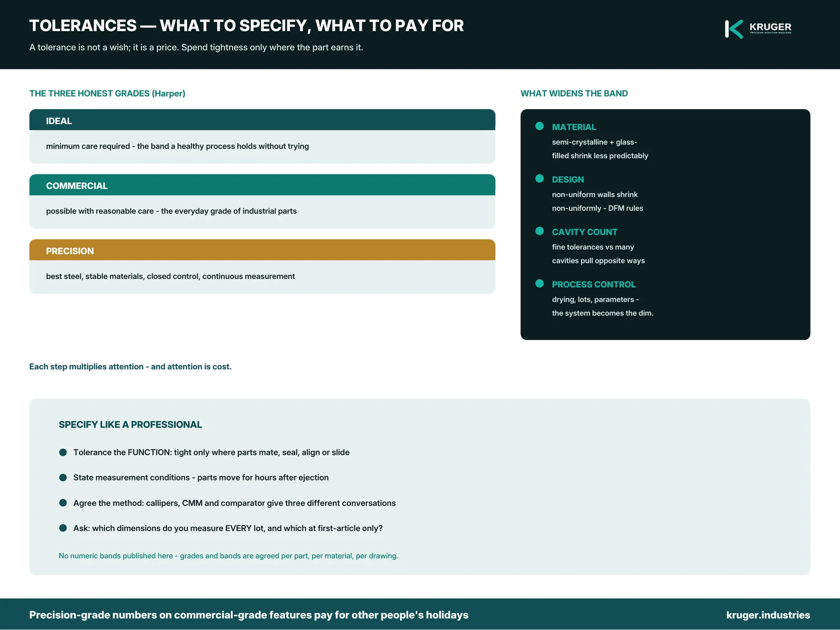Select the IDEAL grade header bar
The width and height of the screenshot is (840, 630).
click(262, 120)
